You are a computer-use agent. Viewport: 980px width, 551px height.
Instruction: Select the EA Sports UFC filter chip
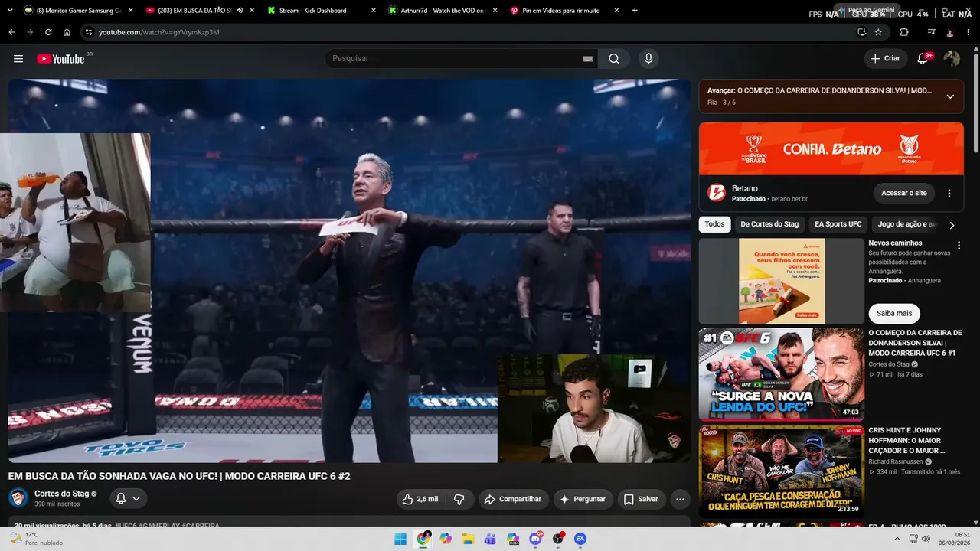click(838, 224)
